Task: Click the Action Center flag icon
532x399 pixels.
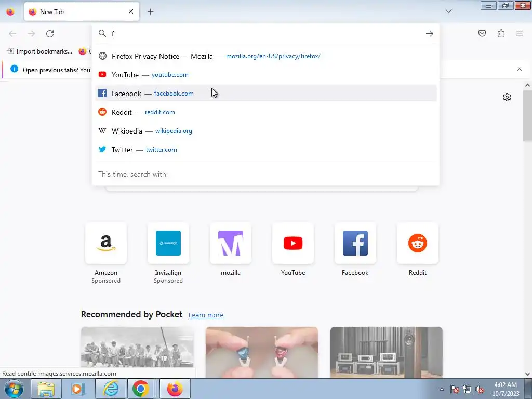Action: click(x=455, y=389)
